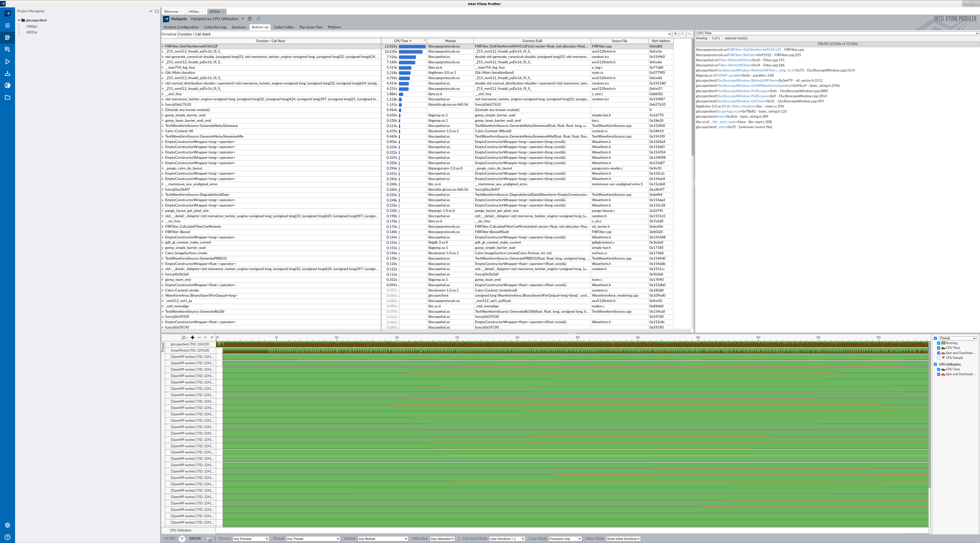The width and height of the screenshot is (980, 543).
Task: Open the Configure Analysis play icon in sidebar
Action: 7,62
